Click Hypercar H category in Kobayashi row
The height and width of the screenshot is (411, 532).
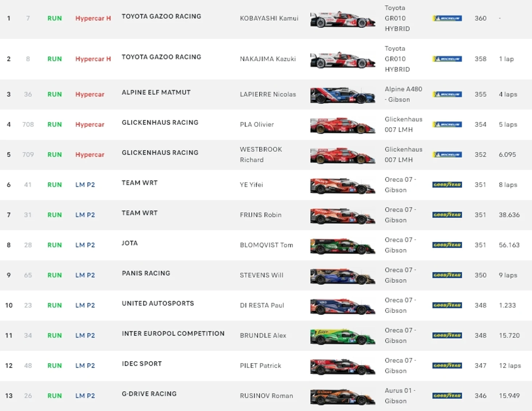pos(93,18)
